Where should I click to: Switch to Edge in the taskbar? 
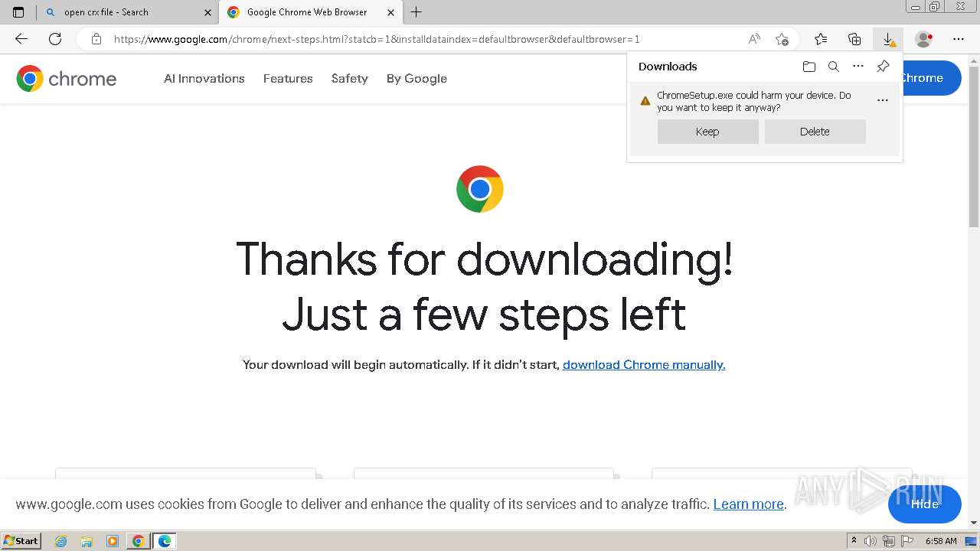click(165, 541)
